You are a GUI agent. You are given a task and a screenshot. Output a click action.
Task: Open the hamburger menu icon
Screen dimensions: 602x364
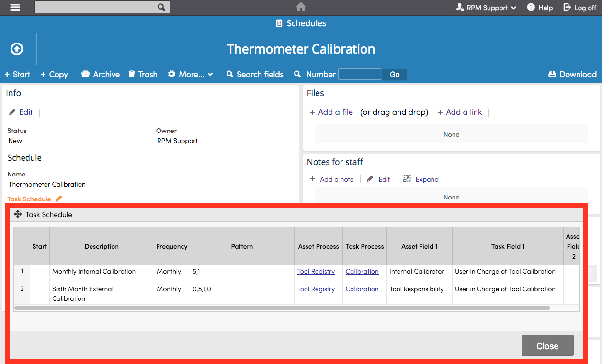(x=15, y=7)
